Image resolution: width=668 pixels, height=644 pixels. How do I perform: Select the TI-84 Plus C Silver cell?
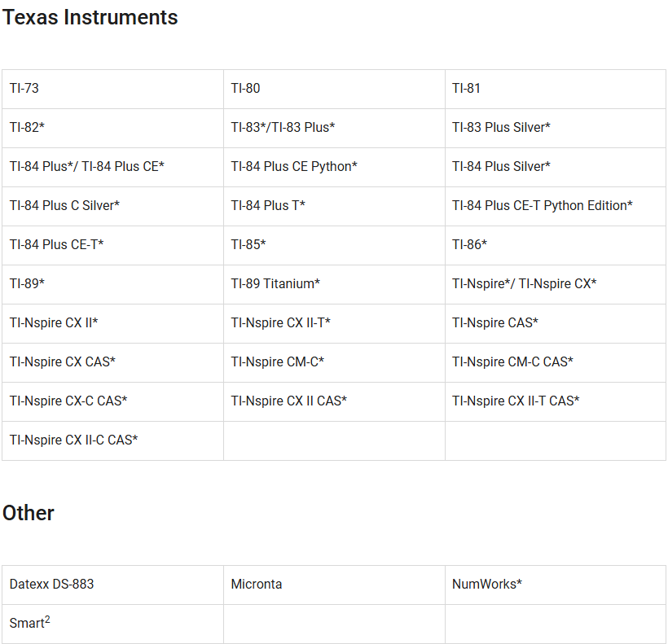pos(64,206)
